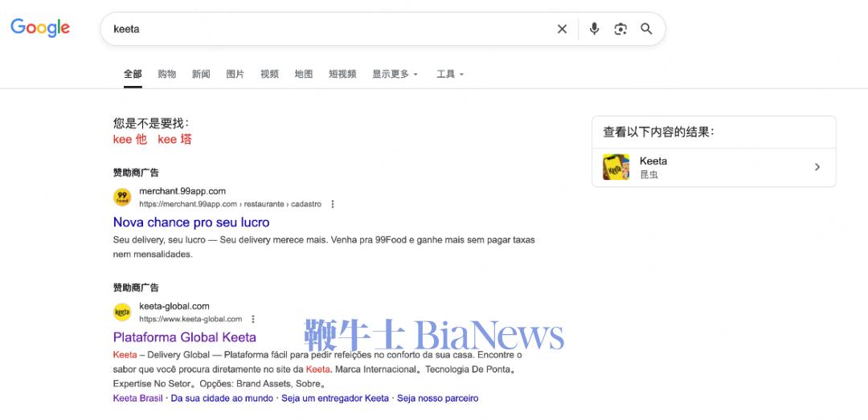
Task: Click the keeta-global.com favicon
Action: (x=122, y=312)
